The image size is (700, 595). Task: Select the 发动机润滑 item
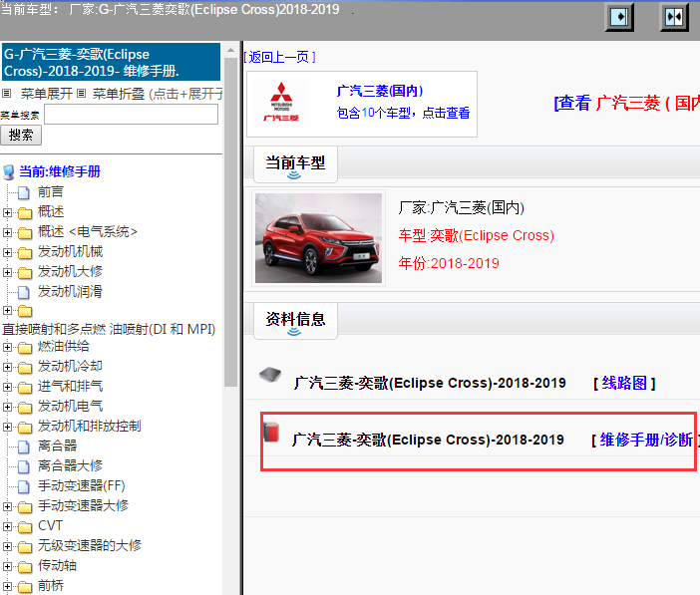[70, 291]
